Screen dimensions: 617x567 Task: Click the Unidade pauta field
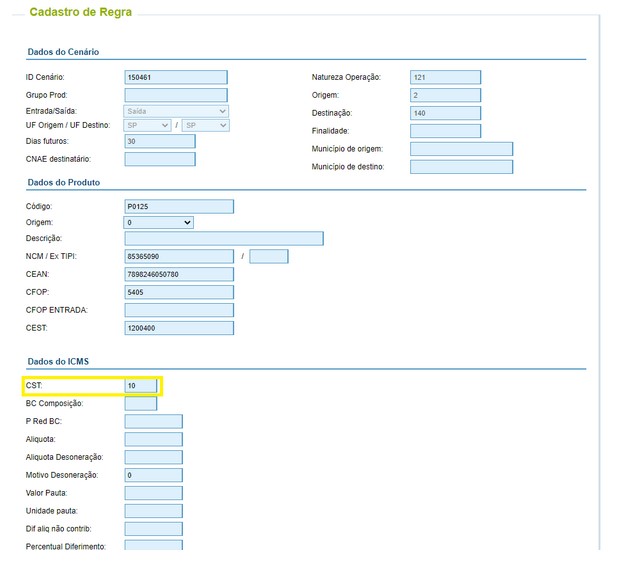(153, 511)
